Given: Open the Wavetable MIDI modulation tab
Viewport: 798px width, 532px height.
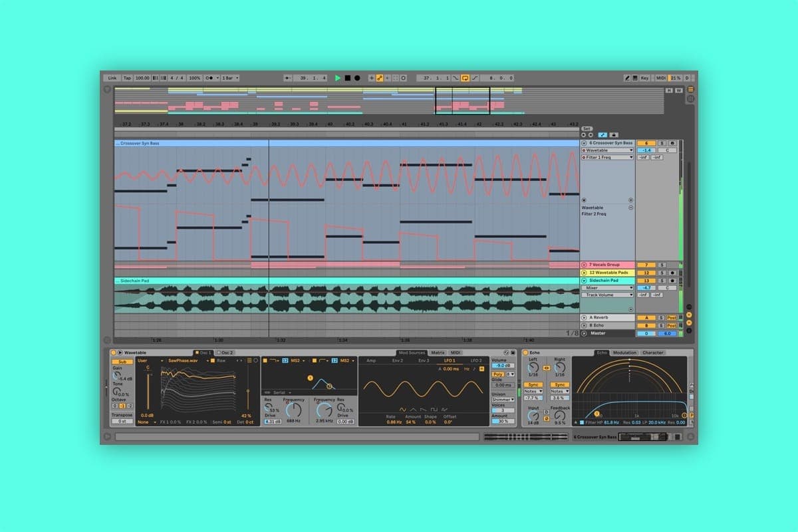Looking at the screenshot, I should (x=456, y=352).
